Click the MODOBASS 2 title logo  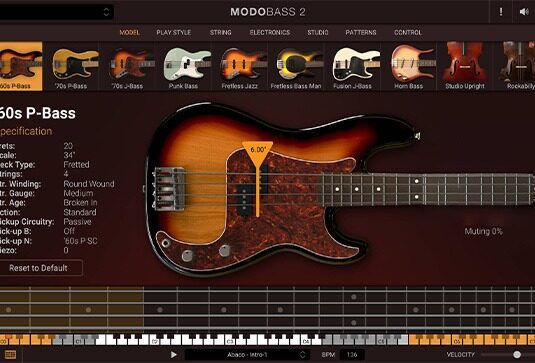(x=268, y=12)
